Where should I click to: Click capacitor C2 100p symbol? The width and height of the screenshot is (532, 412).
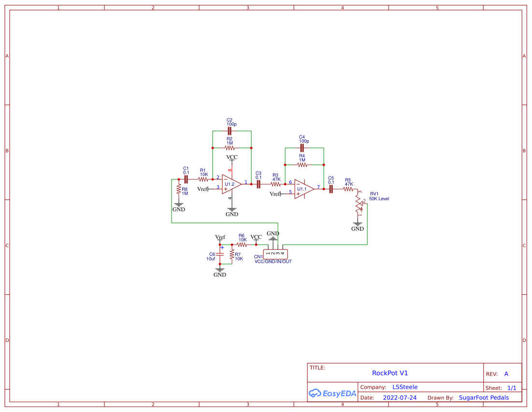pyautogui.click(x=230, y=131)
